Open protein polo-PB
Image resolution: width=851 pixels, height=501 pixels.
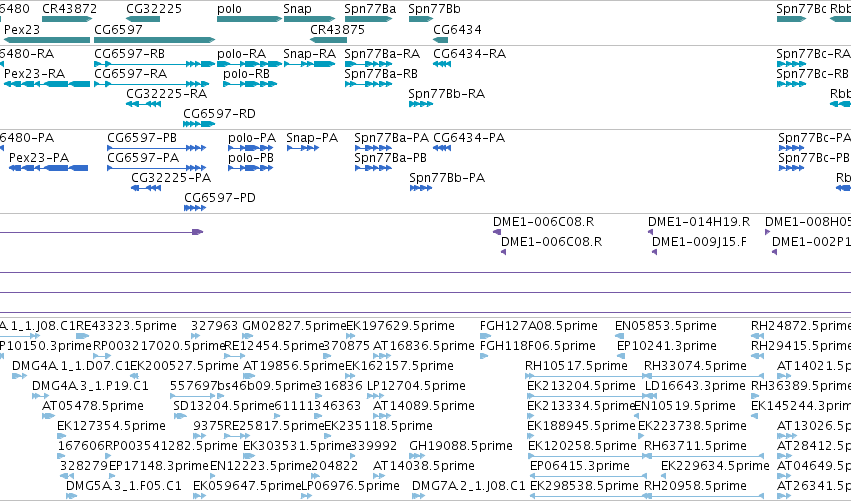pos(250,168)
